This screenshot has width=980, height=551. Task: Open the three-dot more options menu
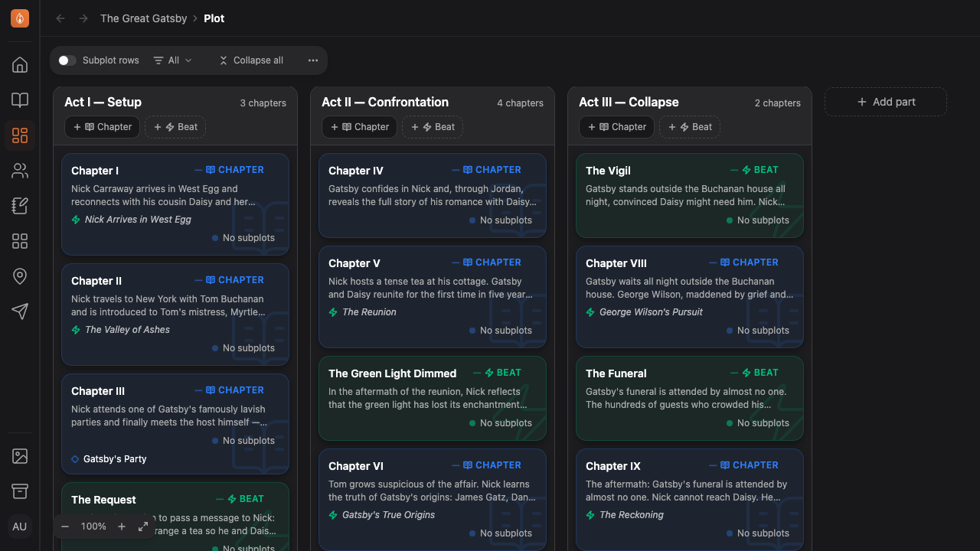click(x=313, y=60)
